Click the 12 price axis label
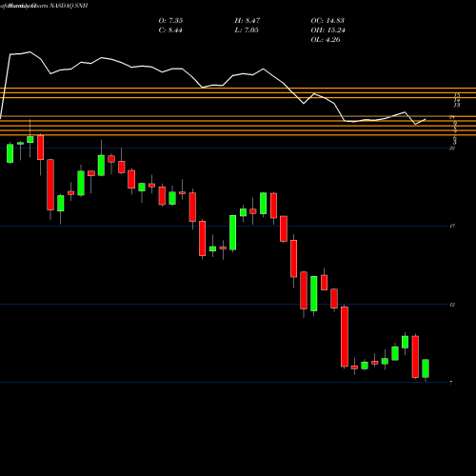Image resolution: width=476 pixels, height=476 pixels. [452, 305]
